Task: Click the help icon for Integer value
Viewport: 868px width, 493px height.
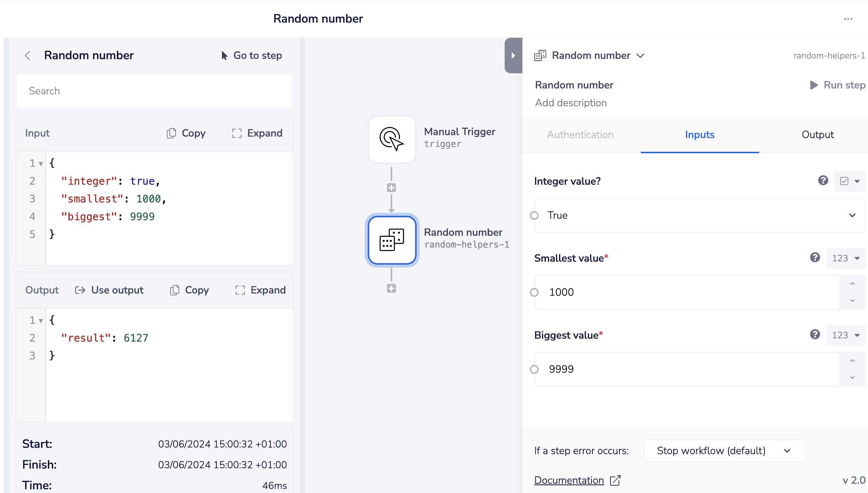Action: click(x=823, y=181)
